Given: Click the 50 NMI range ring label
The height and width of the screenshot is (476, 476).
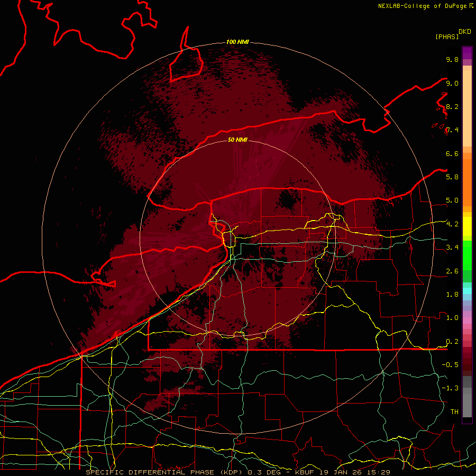Looking at the screenshot, I should [x=237, y=140].
